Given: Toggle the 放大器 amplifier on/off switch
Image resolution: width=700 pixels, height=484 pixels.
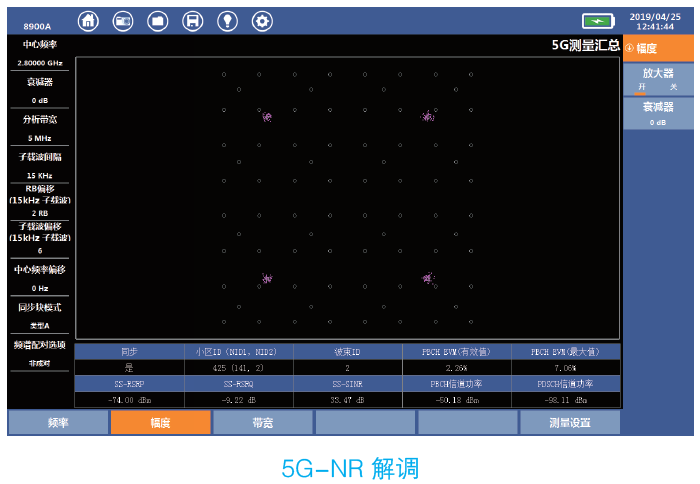Looking at the screenshot, I should (x=658, y=80).
